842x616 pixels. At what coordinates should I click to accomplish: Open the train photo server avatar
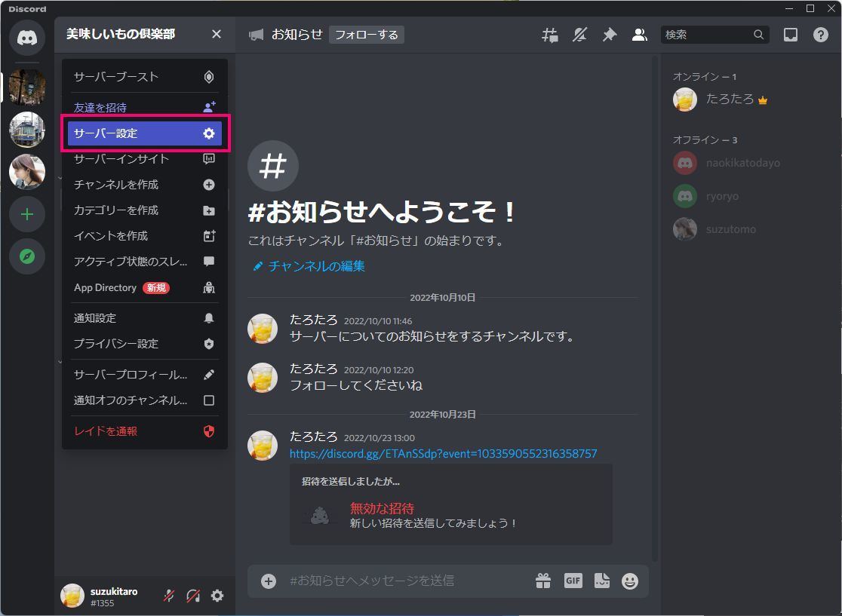tap(27, 130)
